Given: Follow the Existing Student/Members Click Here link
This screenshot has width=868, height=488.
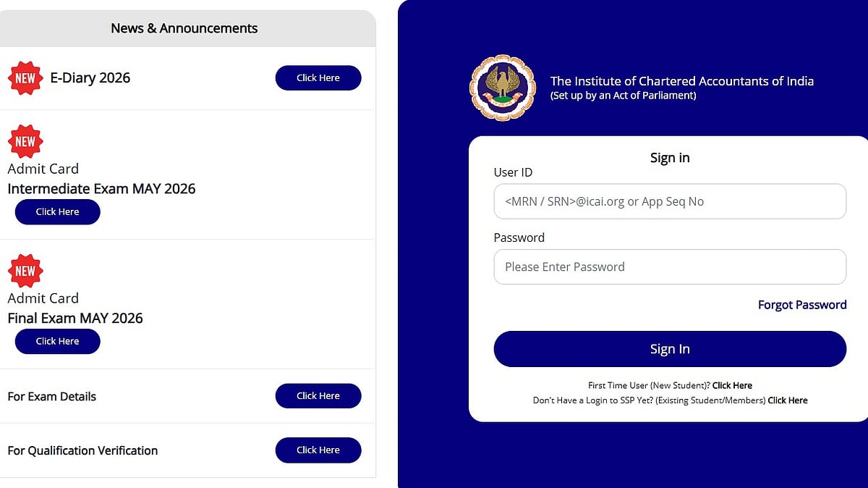Looking at the screenshot, I should (x=787, y=400).
